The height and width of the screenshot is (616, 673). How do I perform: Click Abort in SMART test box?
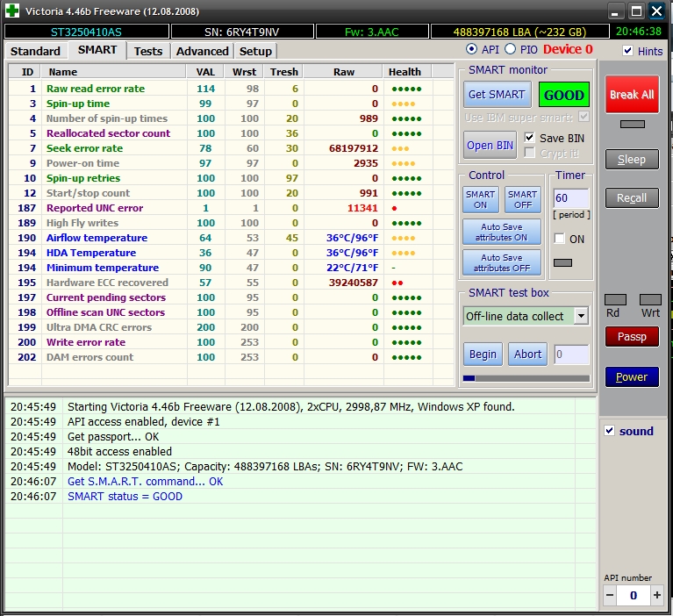click(527, 355)
